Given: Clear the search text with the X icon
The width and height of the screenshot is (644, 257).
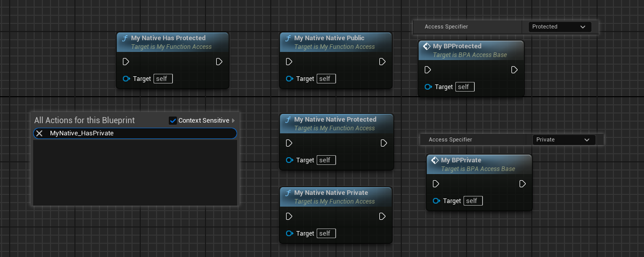Looking at the screenshot, I should 39,133.
